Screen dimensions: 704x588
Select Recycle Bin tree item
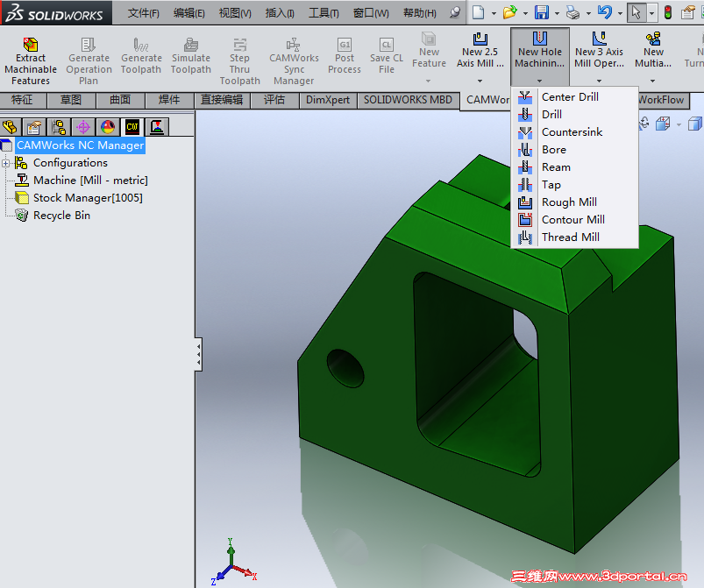coord(61,216)
